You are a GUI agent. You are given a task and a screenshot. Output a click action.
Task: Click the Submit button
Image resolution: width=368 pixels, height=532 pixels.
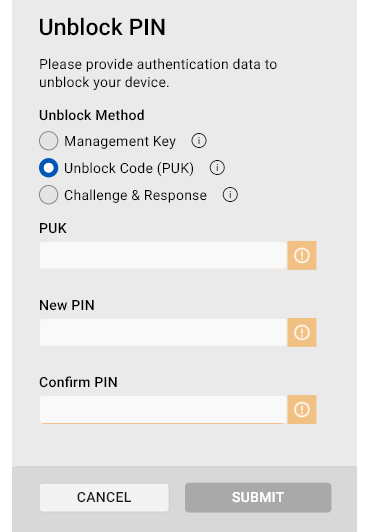pyautogui.click(x=258, y=497)
